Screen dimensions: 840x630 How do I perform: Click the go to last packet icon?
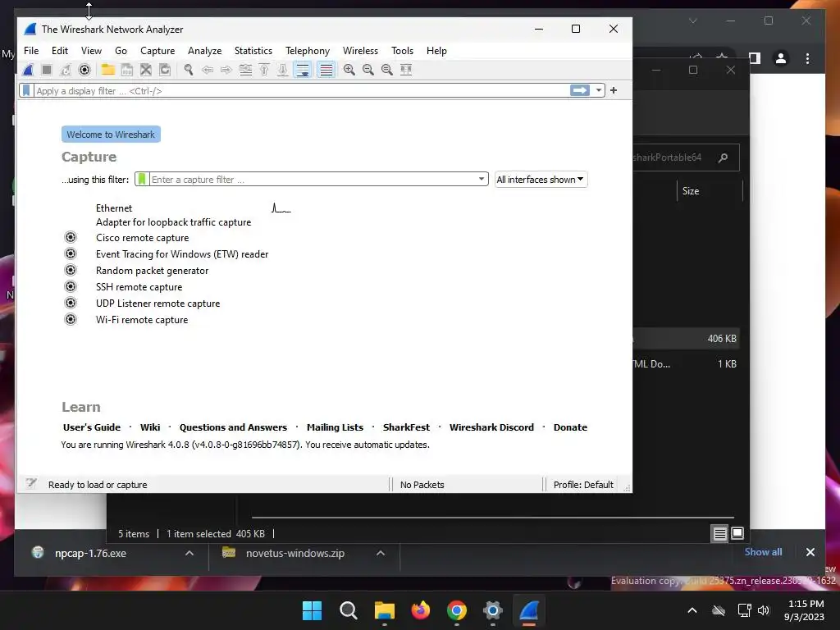pyautogui.click(x=283, y=70)
